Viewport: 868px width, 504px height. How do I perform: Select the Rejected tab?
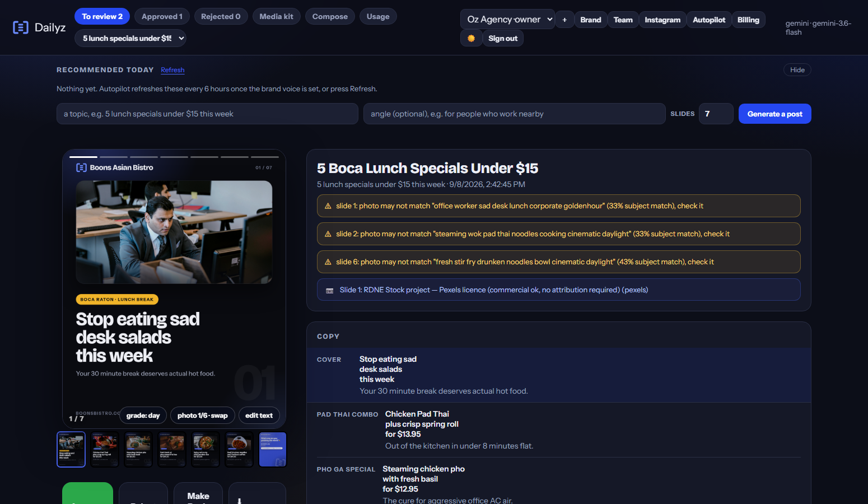pos(221,16)
